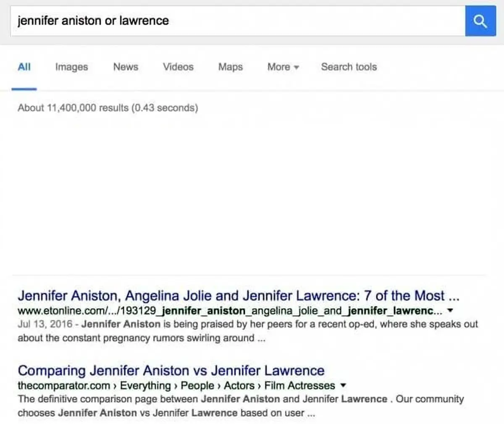Open the etonline Jennifer Aniston, Angelina Jolie result

click(x=238, y=296)
